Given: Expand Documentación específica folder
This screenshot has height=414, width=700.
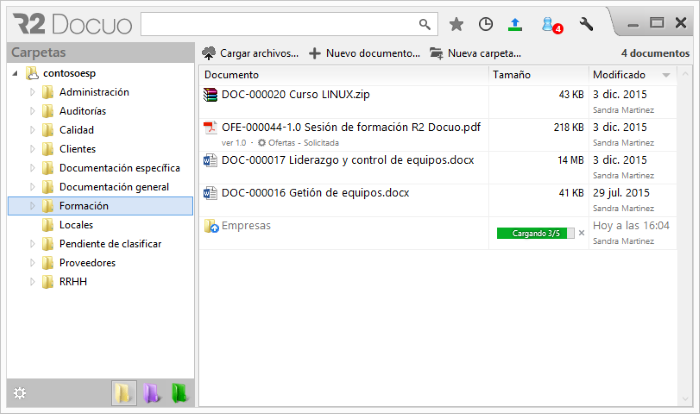Looking at the screenshot, I should [32, 168].
